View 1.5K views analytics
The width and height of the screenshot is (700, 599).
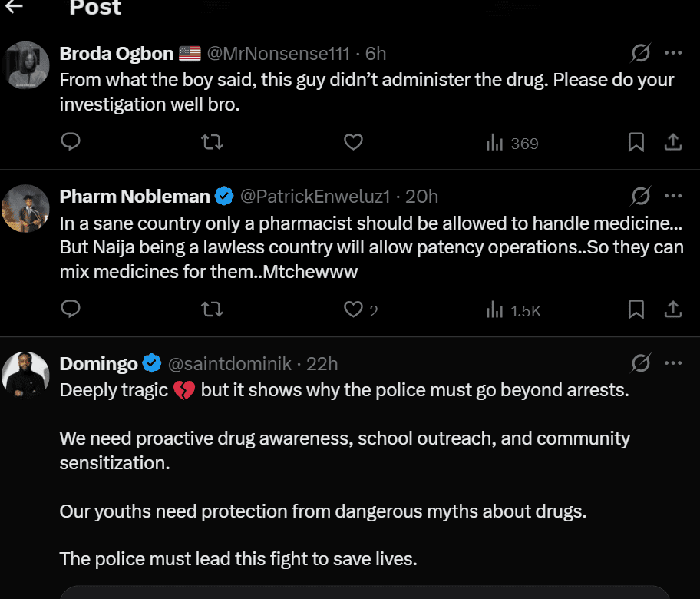click(514, 310)
